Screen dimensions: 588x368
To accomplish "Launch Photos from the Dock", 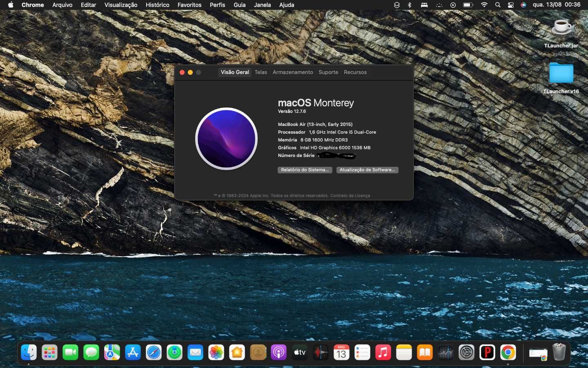I will click(216, 352).
